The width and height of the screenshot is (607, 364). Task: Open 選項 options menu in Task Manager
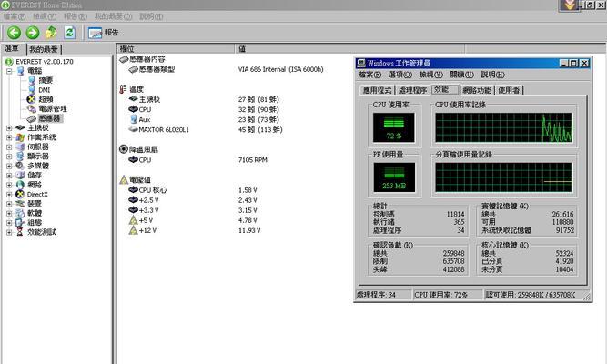(x=400, y=75)
